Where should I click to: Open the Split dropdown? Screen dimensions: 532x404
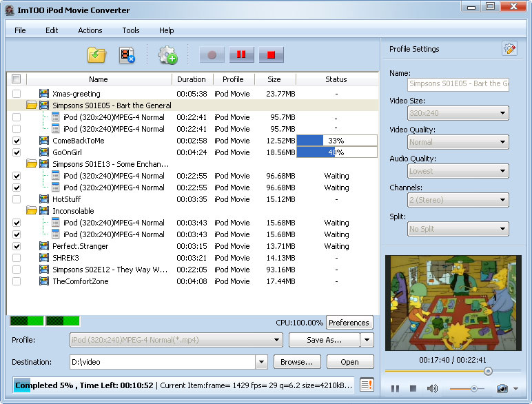tap(458, 228)
